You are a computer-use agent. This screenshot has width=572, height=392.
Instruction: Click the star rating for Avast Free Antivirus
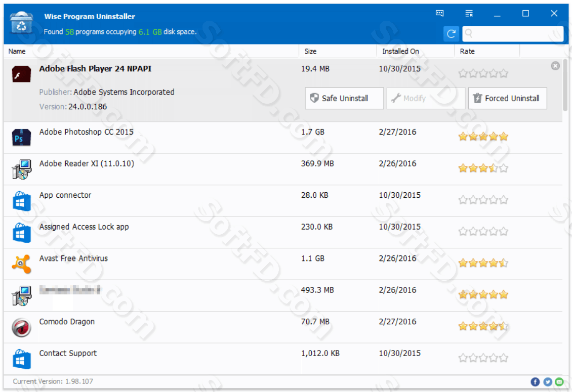(x=483, y=263)
